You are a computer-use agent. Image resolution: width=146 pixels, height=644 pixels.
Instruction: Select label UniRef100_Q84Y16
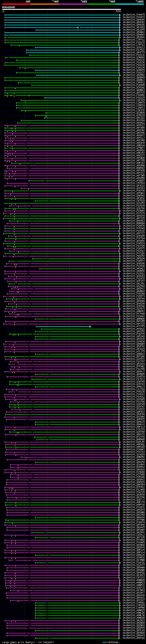point(134,638)
